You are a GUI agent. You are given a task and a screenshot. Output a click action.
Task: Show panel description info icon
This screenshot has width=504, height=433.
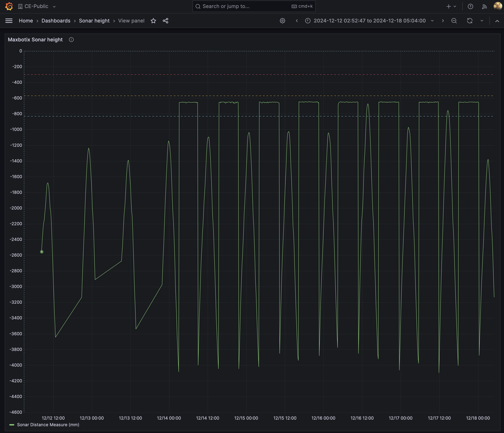(71, 40)
